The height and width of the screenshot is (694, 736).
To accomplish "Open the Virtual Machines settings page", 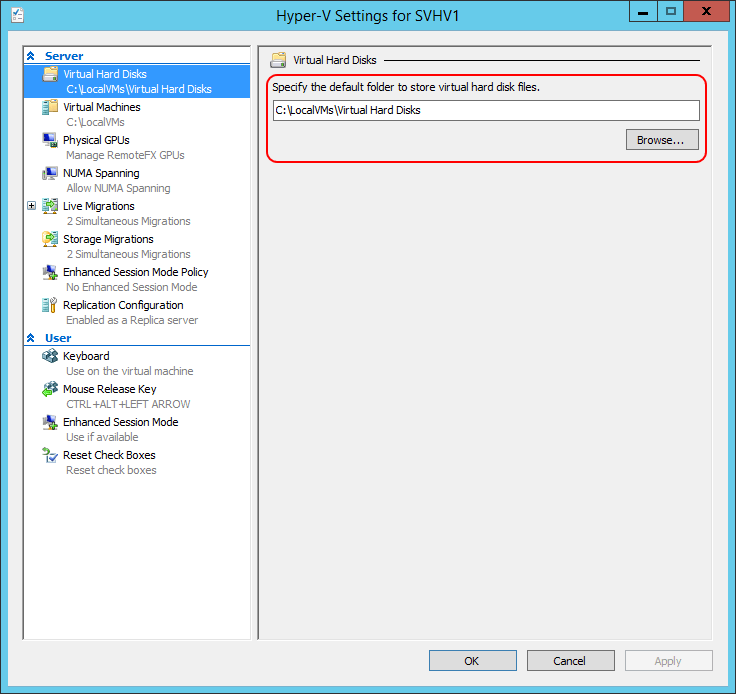I will tap(102, 107).
